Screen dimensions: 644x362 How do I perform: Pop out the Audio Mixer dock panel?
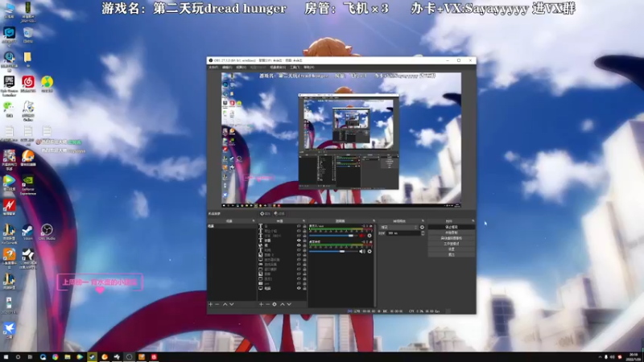374,220
